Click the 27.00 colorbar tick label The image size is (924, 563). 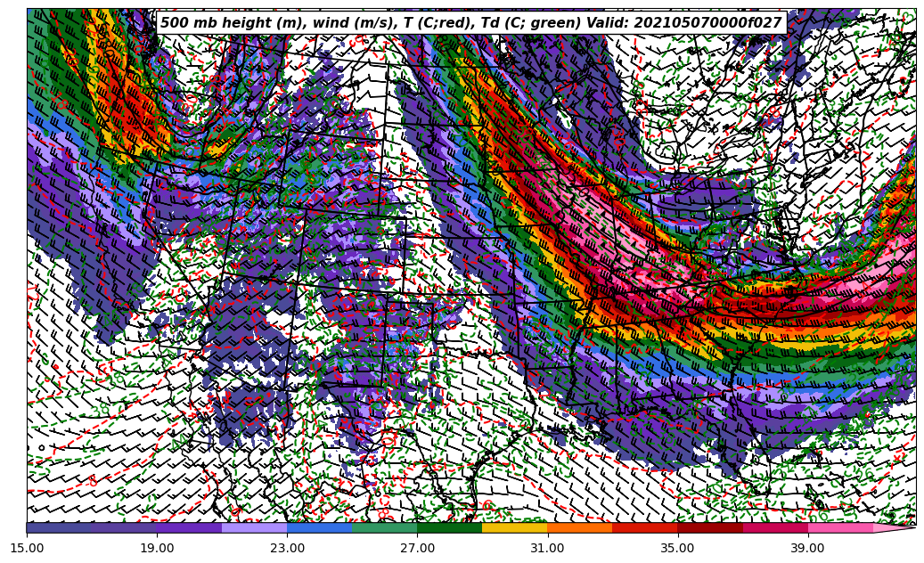click(417, 548)
